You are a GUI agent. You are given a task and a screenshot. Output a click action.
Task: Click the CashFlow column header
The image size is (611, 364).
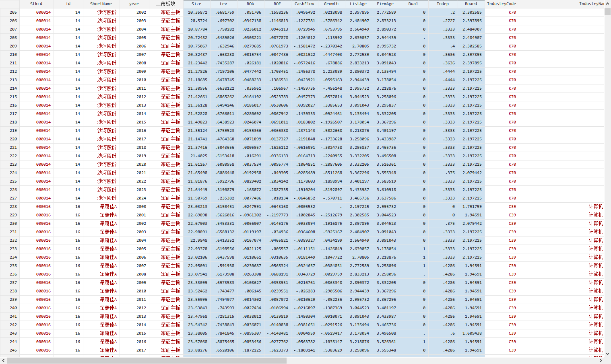pos(304,4)
